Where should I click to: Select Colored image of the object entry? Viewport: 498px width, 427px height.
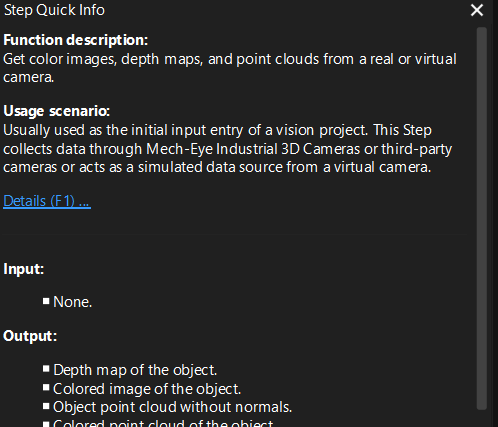point(147,389)
